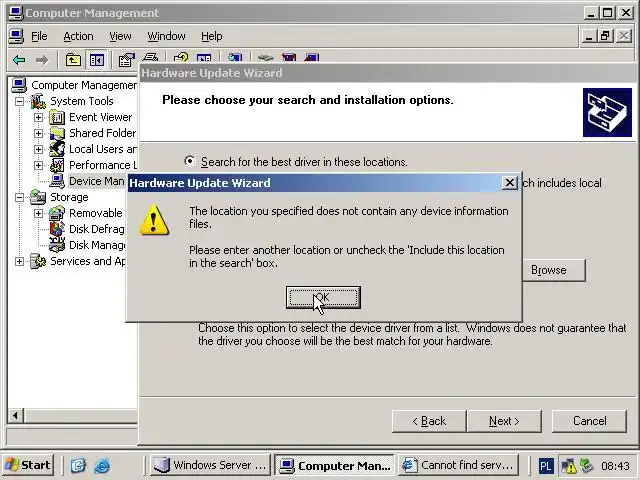Select the Performance Logs tree icon
Viewport: 640px width, 480px height.
57,165
